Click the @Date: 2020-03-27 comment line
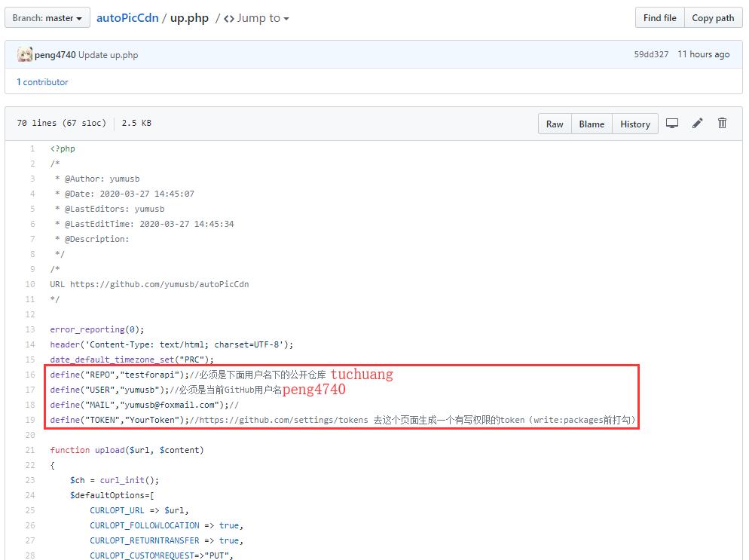The image size is (749, 560). (124, 194)
